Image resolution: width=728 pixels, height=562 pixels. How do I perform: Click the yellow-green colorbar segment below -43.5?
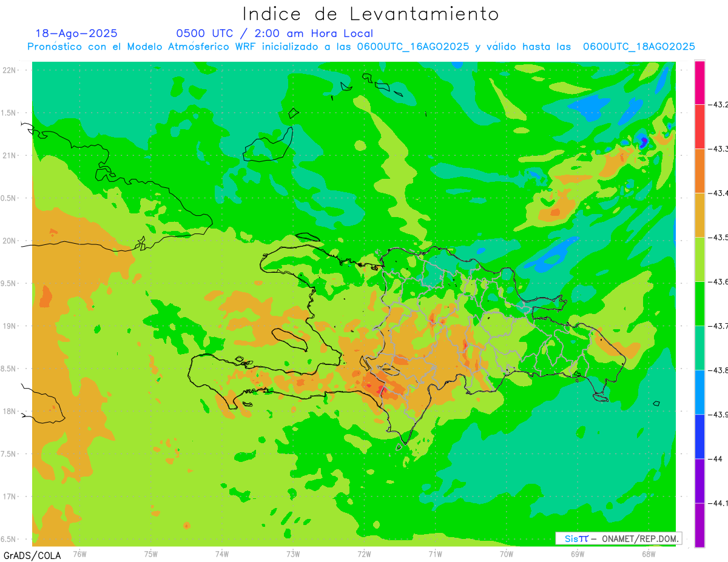[x=699, y=259]
